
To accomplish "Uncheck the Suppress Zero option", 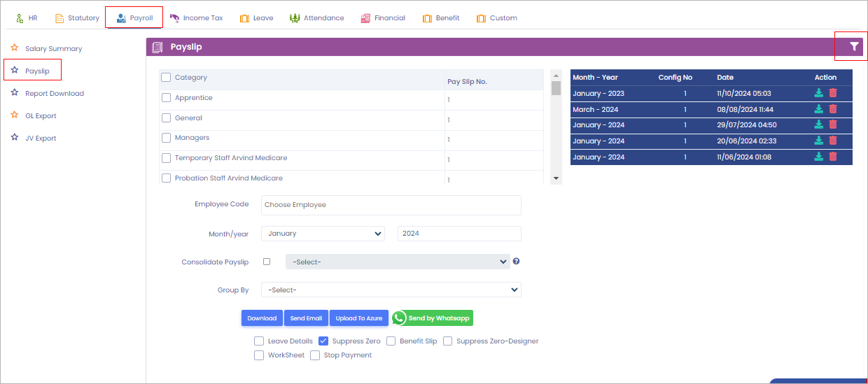I will (x=323, y=341).
